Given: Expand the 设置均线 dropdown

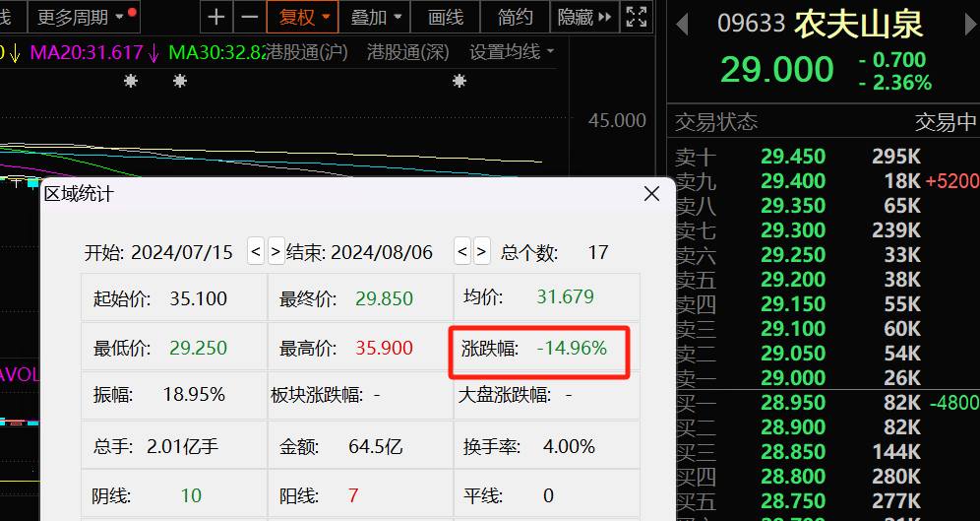Looking at the screenshot, I should (x=512, y=52).
